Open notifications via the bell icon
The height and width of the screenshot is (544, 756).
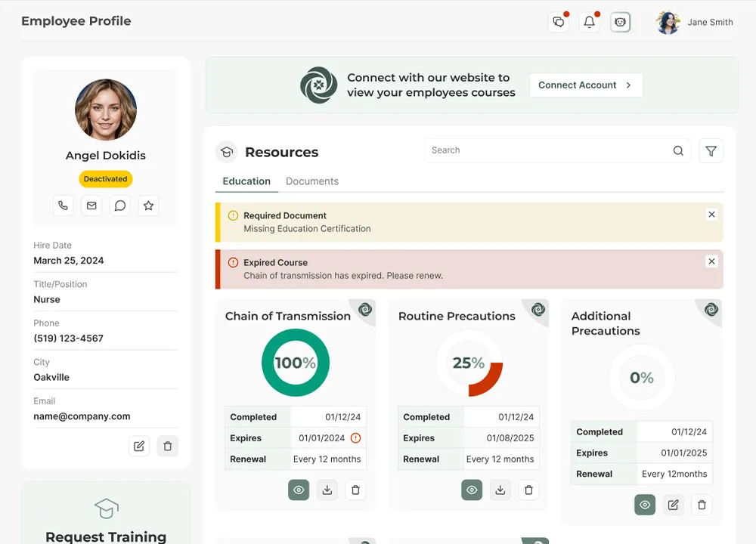point(589,22)
